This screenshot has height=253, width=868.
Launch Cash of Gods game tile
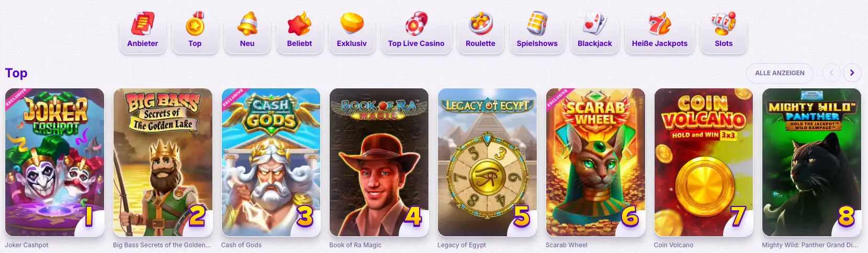pos(271,163)
